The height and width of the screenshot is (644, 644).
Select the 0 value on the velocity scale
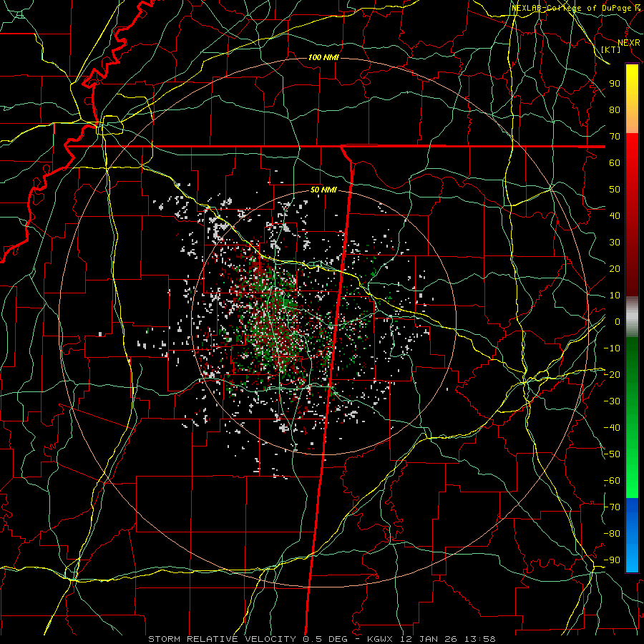[618, 322]
